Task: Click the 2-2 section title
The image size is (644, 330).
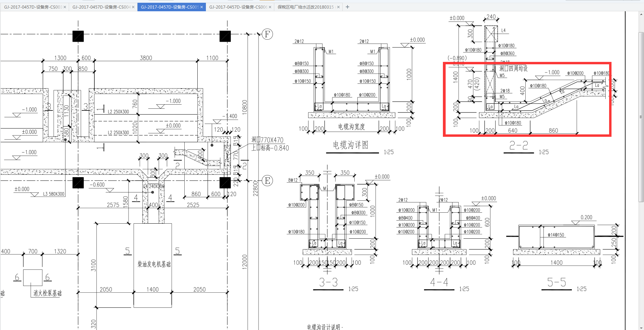Action: pos(518,146)
